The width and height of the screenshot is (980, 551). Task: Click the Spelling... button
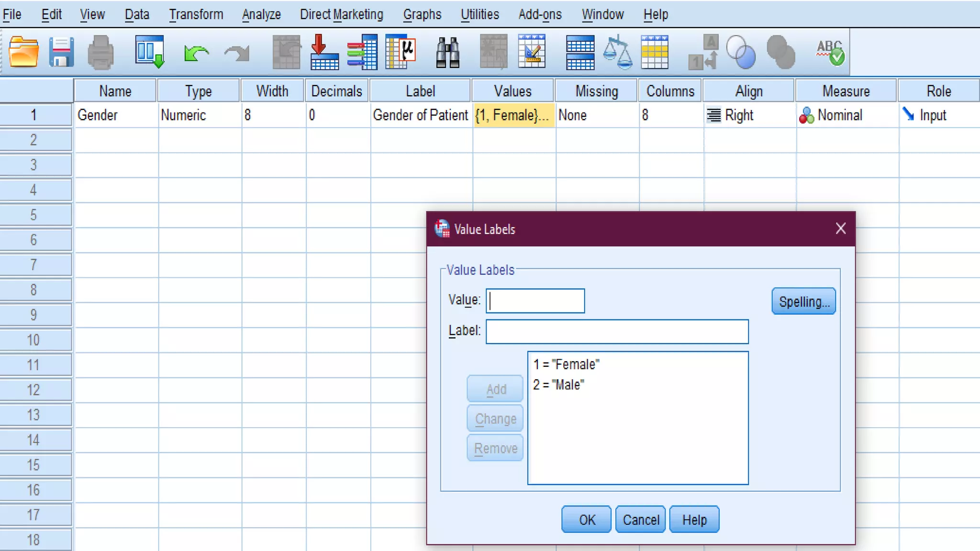803,301
